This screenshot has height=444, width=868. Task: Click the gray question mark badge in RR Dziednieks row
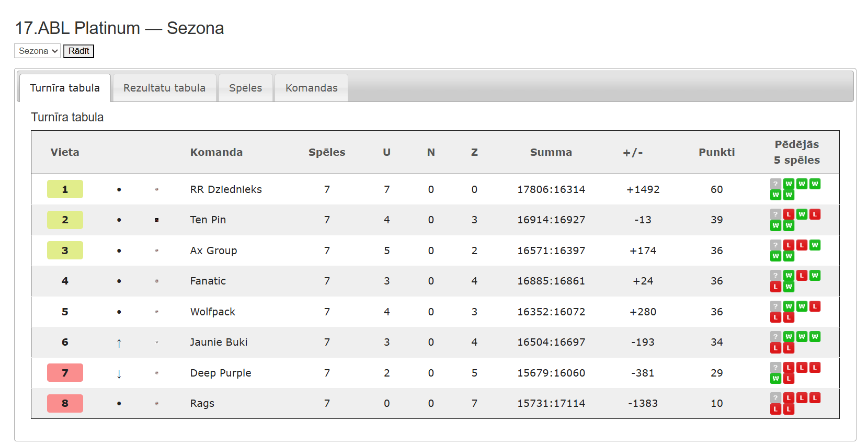click(775, 184)
